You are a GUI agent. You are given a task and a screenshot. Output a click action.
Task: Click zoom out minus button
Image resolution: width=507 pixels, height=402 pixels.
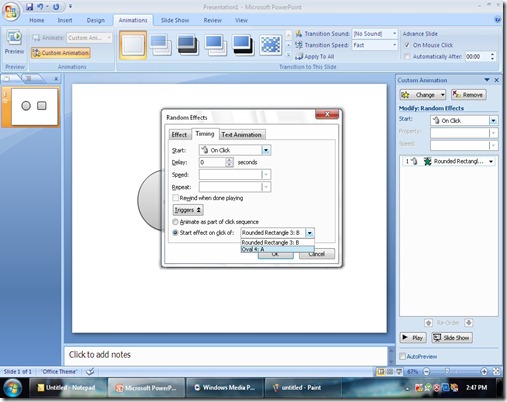[426, 371]
